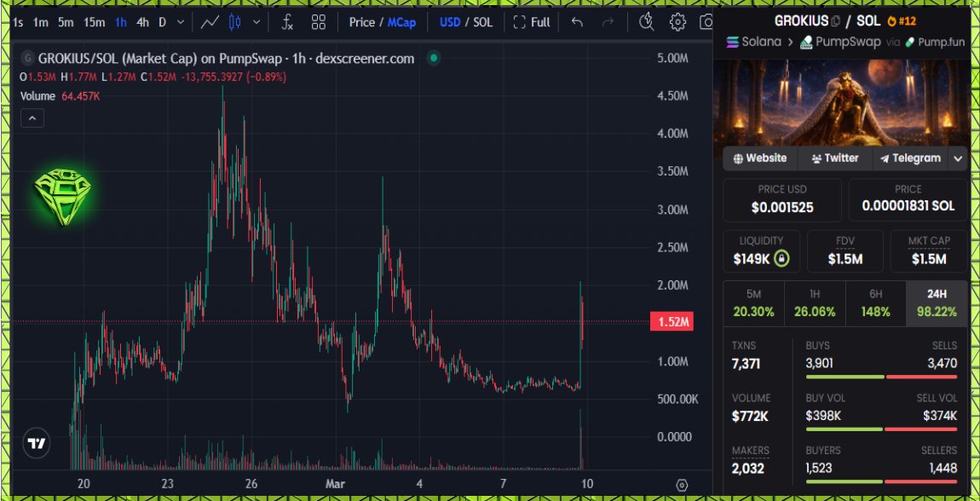Open the chart layout grid icon
The height and width of the screenshot is (501, 980).
[x=319, y=22]
